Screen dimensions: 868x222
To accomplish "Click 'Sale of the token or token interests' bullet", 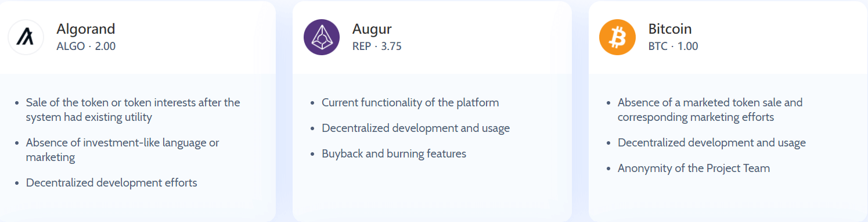I will coord(133,110).
